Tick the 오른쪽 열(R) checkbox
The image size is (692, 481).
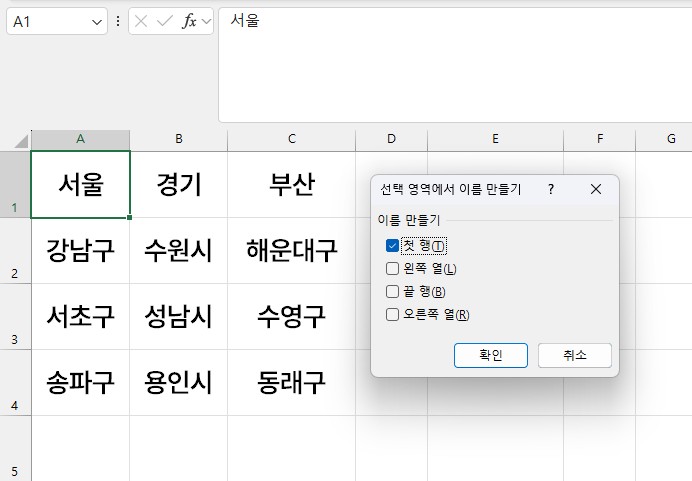pyautogui.click(x=392, y=315)
